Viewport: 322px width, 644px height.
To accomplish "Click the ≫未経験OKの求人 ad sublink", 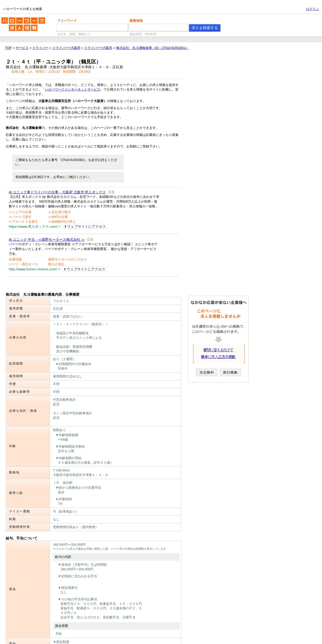I will 62,222.
